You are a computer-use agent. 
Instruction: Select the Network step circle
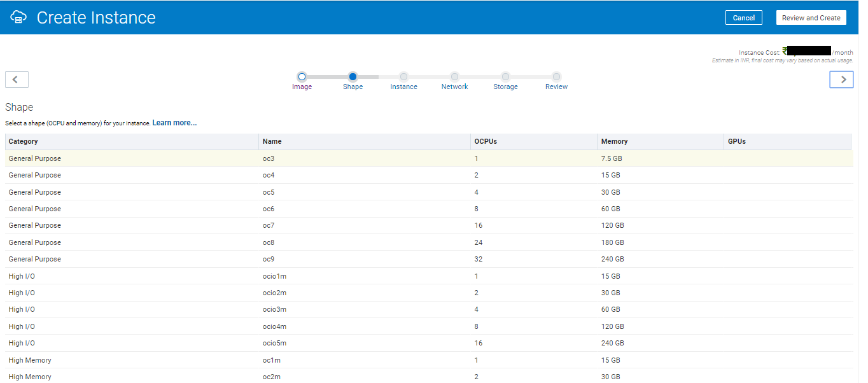[x=454, y=76]
